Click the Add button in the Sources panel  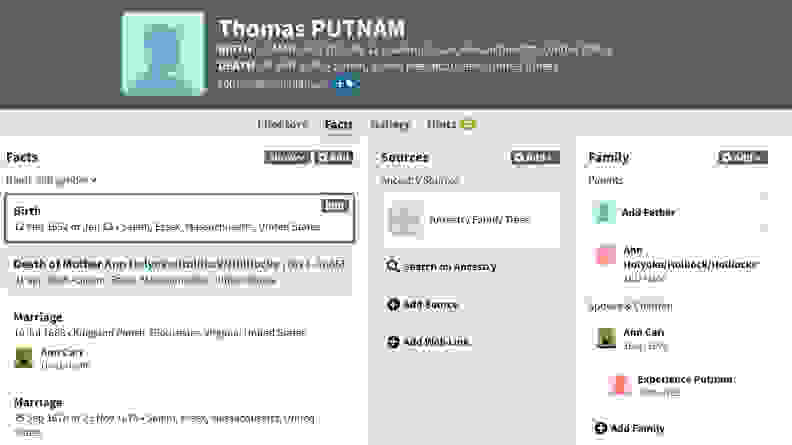pyautogui.click(x=535, y=157)
